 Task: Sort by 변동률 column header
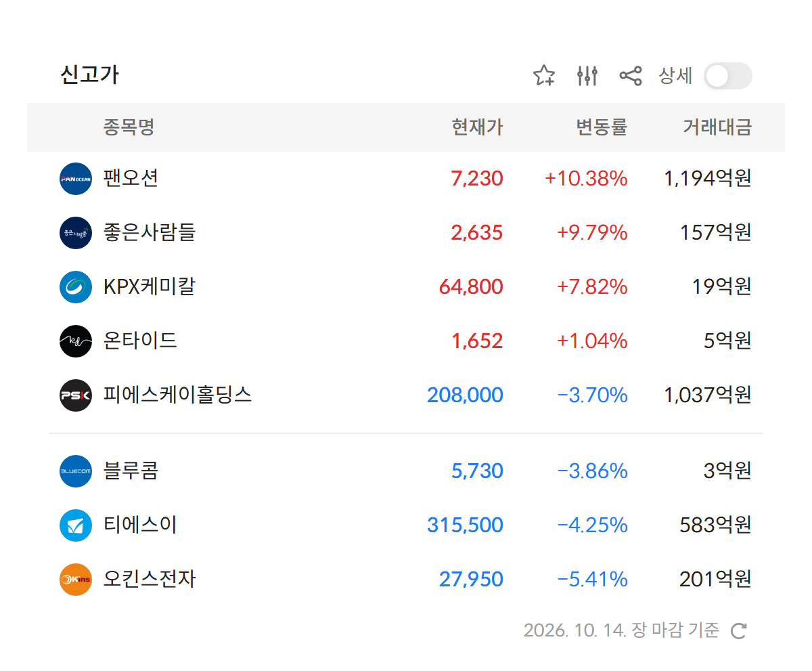(602, 127)
